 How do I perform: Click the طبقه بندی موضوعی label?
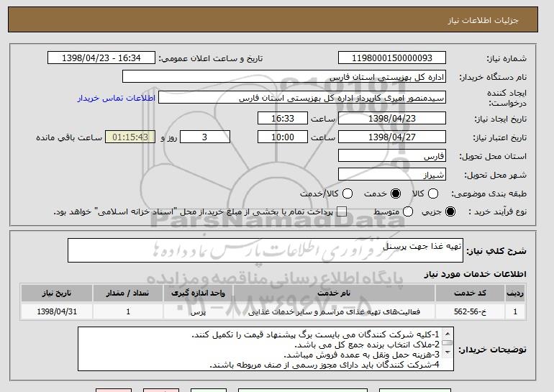coord(489,193)
